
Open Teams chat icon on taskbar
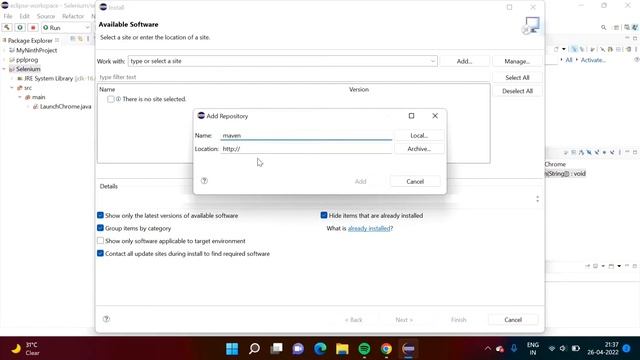tap(298, 349)
